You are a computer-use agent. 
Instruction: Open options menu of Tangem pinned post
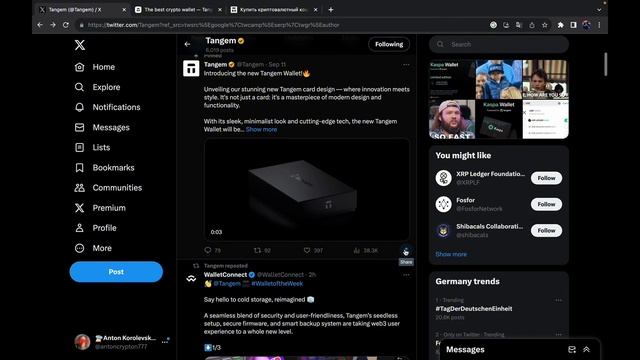406,64
